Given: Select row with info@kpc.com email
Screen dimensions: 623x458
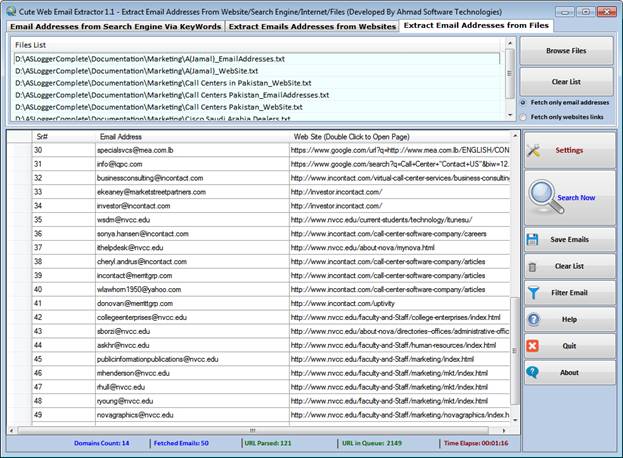Looking at the screenshot, I should [x=122, y=163].
